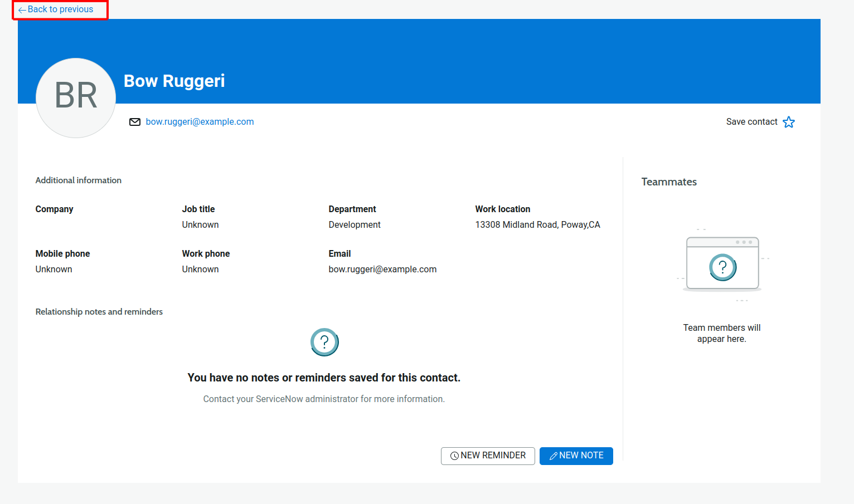Image resolution: width=854 pixels, height=504 pixels.
Task: Click the question mark icon above notes message
Action: pos(324,342)
